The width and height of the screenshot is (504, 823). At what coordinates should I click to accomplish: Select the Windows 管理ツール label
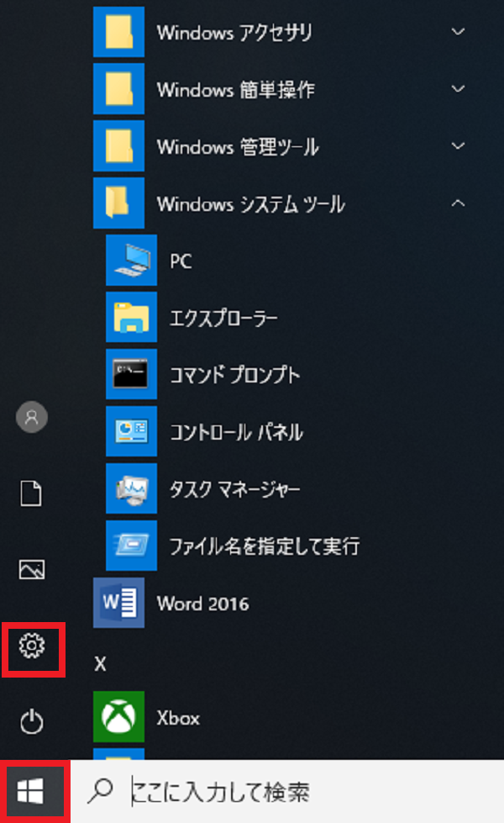pyautogui.click(x=238, y=147)
